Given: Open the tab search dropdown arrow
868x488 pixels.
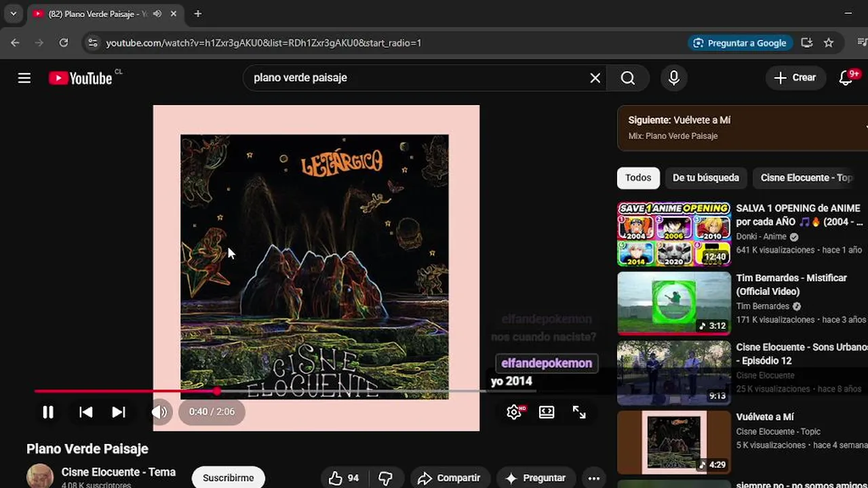Looking at the screenshot, I should [13, 14].
